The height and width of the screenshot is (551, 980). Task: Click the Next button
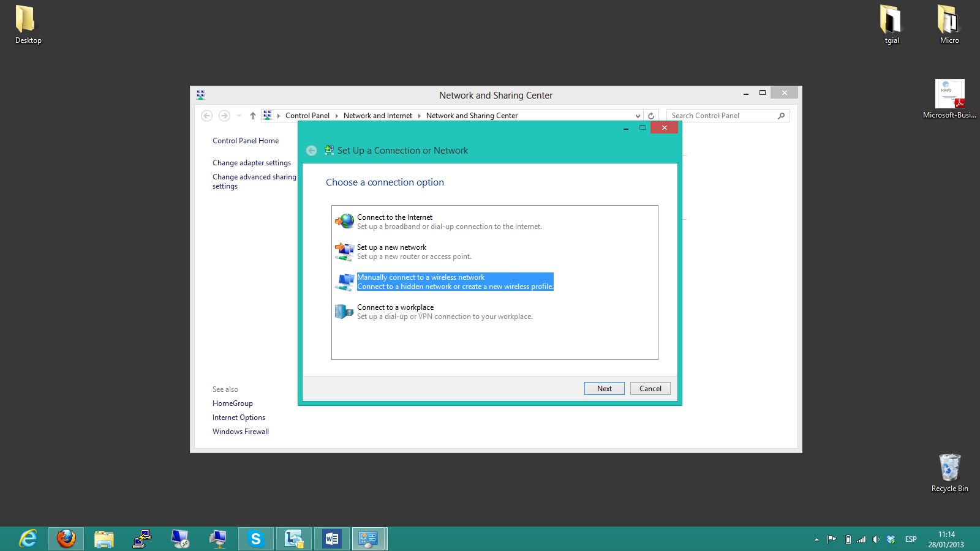point(604,389)
